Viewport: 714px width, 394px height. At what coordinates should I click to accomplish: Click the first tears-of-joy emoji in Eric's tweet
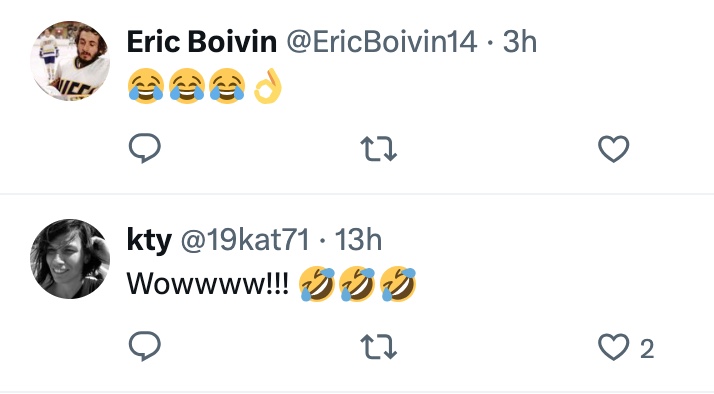[146, 86]
